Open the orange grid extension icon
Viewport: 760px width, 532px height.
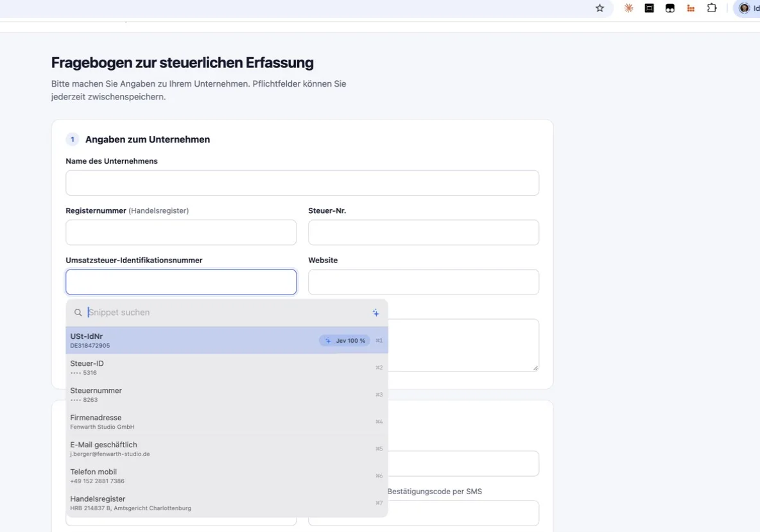click(691, 8)
